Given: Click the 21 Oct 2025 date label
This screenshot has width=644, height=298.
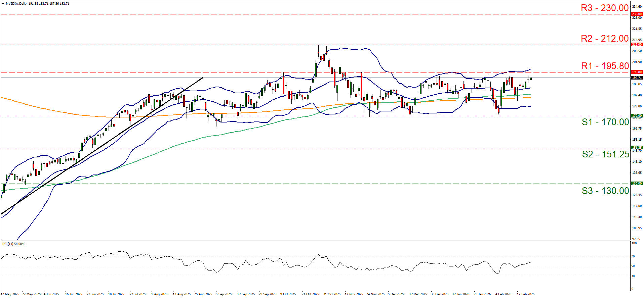Looking at the screenshot, I should pos(310,294).
